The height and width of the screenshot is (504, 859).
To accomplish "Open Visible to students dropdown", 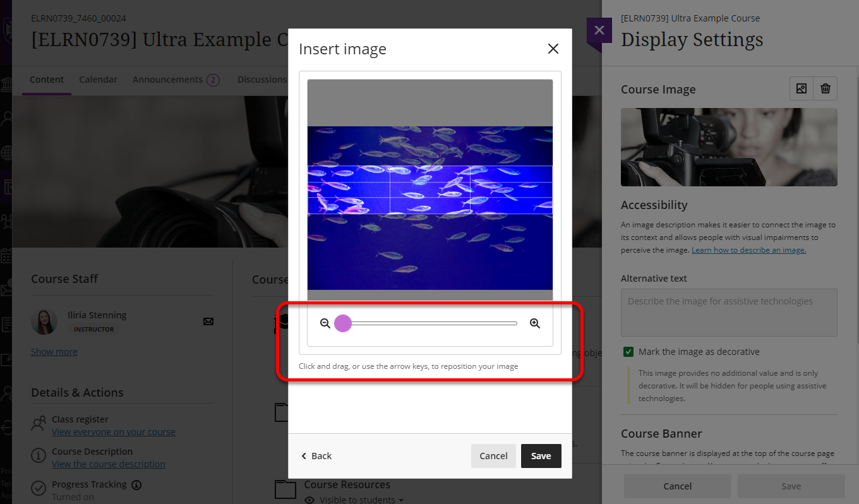I will tap(361, 500).
